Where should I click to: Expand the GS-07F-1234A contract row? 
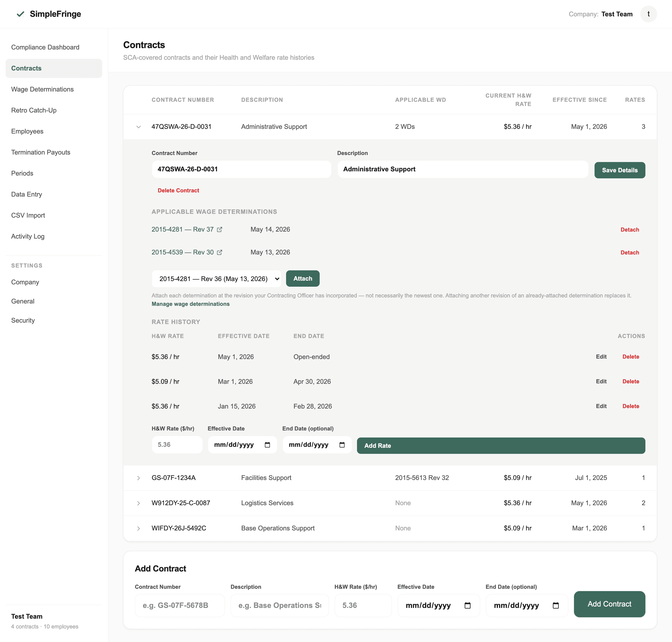[x=139, y=478]
